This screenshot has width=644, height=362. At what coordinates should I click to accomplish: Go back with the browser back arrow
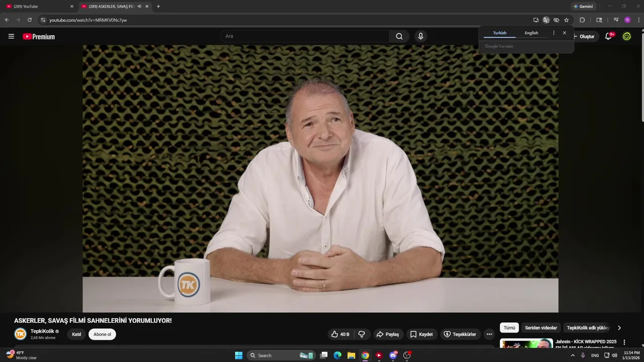pos(7,20)
